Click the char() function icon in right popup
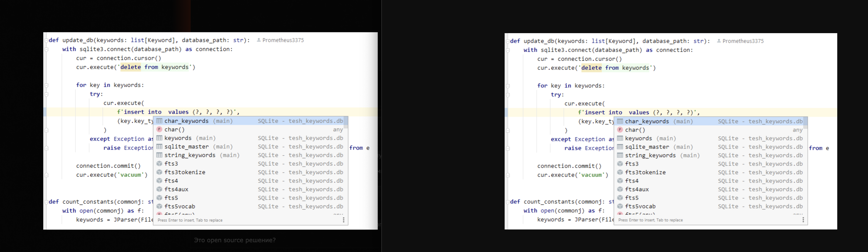868x252 pixels. (x=620, y=130)
